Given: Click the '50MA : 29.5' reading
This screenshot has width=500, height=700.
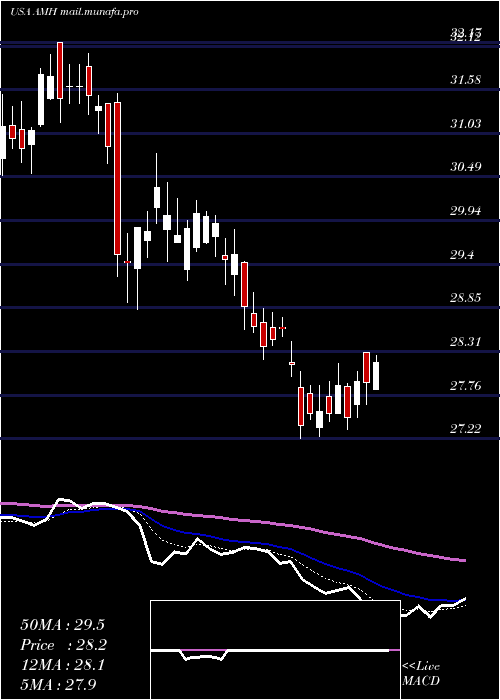Looking at the screenshot, I should pos(62,625).
